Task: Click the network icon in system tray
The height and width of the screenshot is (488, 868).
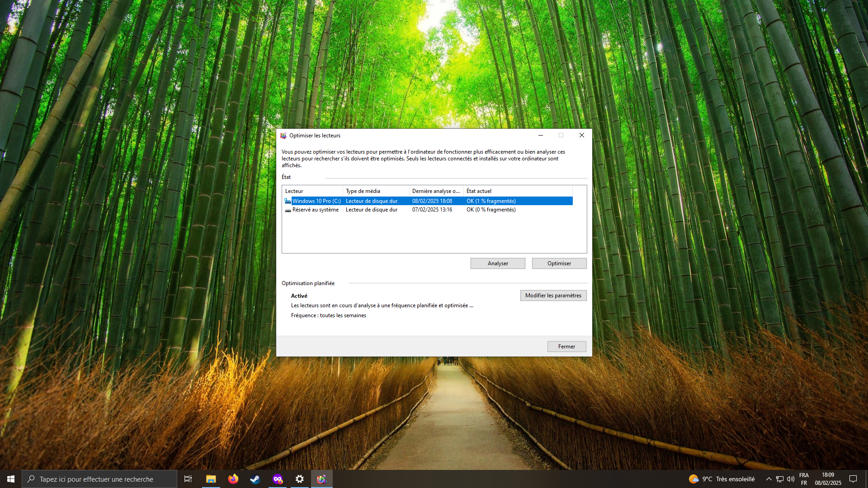Action: (x=780, y=479)
